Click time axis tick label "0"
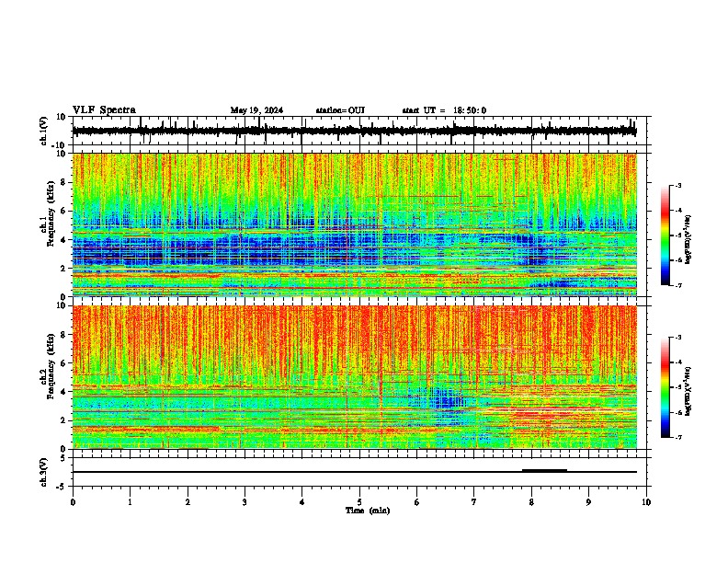Viewport: 728px width, 563px height. [73, 502]
